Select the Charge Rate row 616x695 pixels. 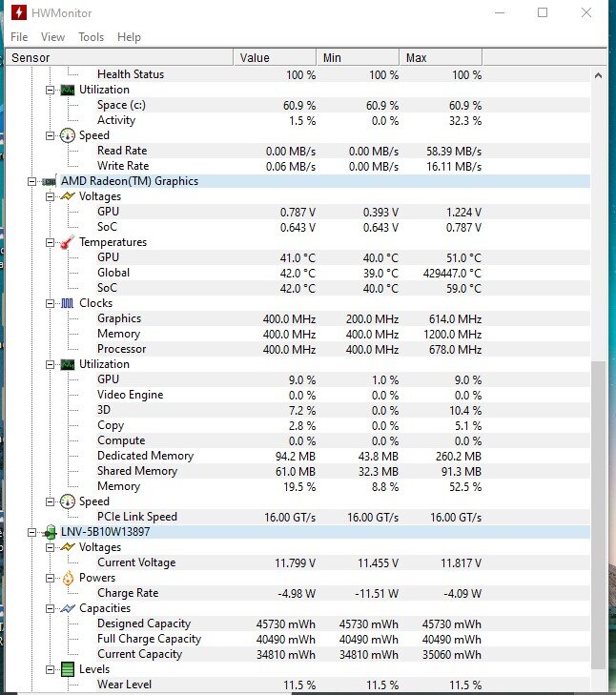[343, 594]
